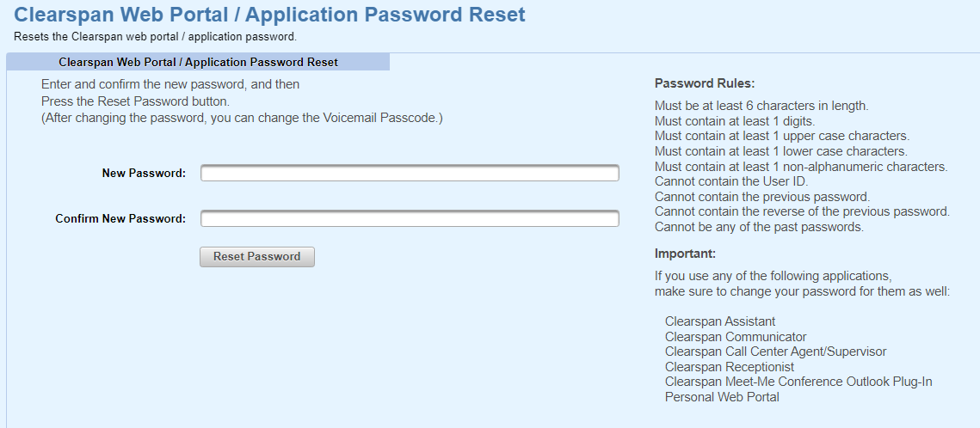
Task: Click the "Cannot be any of the past passwords" rule
Action: coord(759,228)
